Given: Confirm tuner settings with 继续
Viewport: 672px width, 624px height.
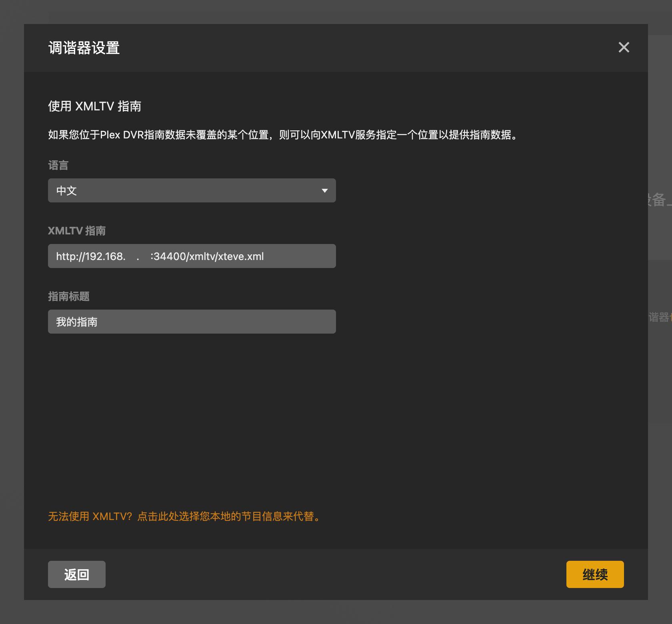Looking at the screenshot, I should pyautogui.click(x=595, y=574).
